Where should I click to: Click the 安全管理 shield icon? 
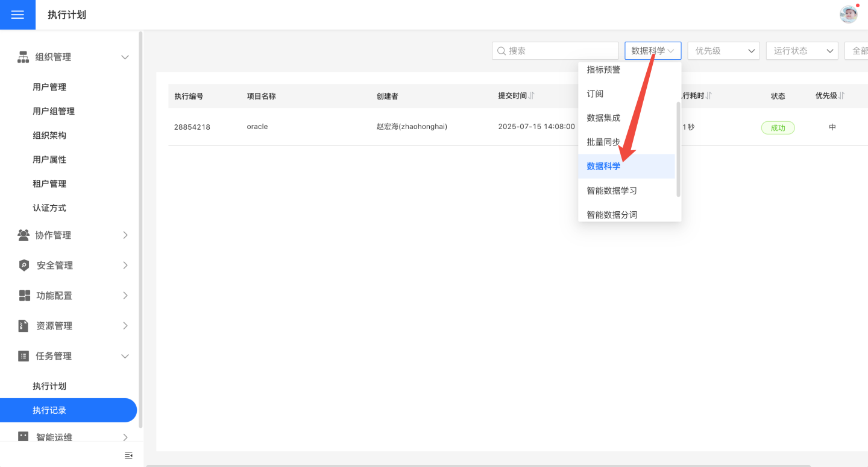pos(24,265)
